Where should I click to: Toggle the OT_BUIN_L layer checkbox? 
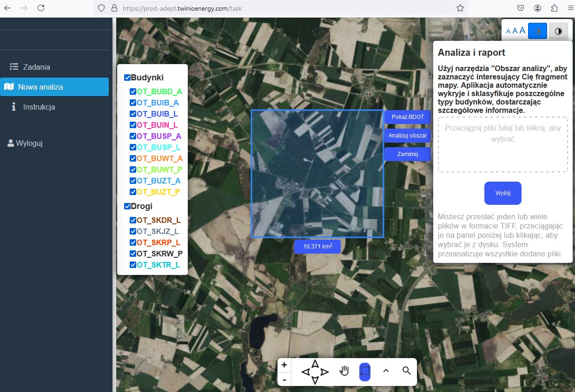(133, 125)
